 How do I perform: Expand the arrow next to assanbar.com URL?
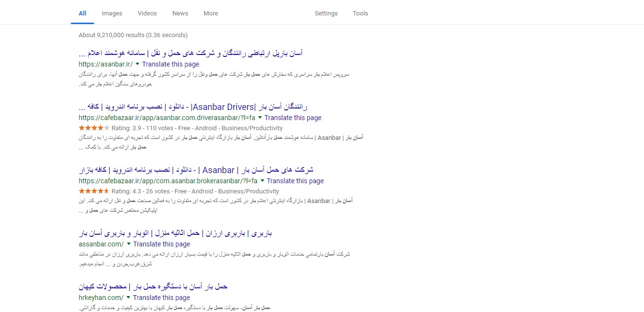pyautogui.click(x=129, y=244)
